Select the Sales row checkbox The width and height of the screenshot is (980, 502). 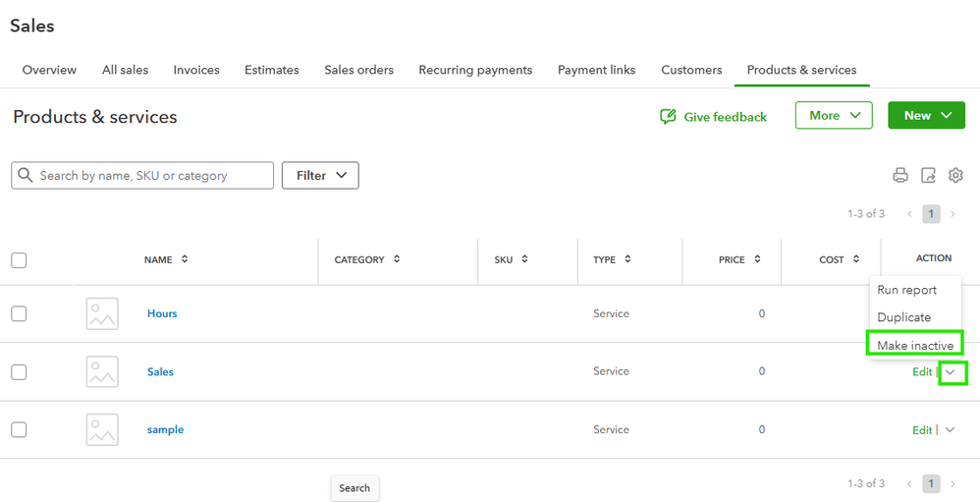click(x=19, y=372)
